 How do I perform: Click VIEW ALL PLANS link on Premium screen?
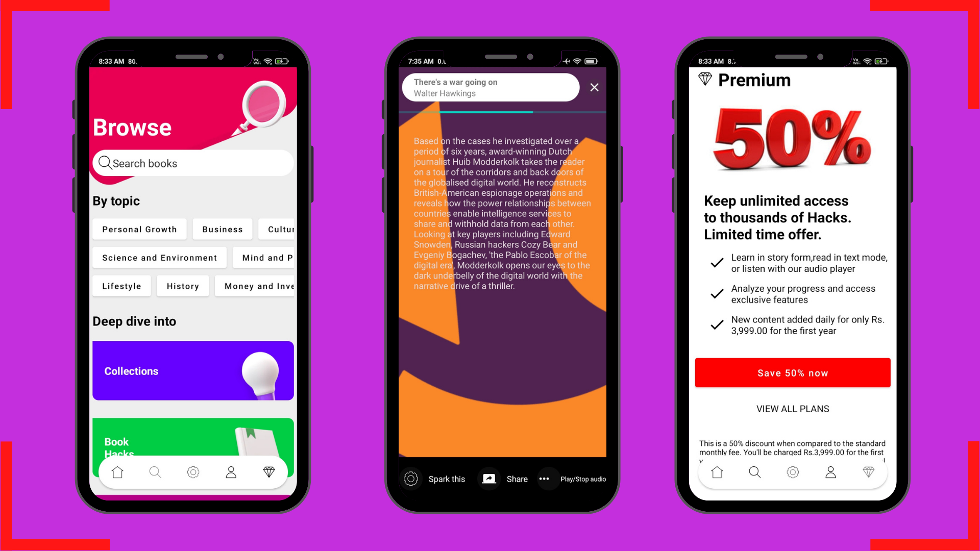click(x=792, y=408)
